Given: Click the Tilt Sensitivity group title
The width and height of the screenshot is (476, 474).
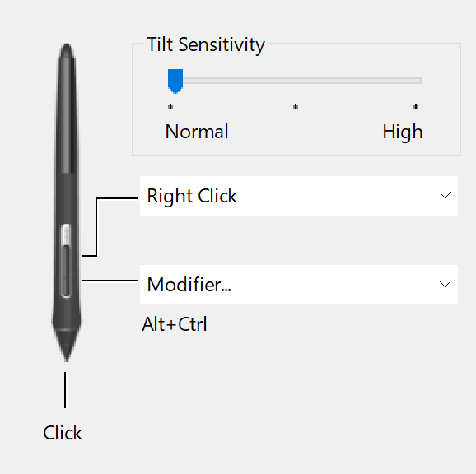Looking at the screenshot, I should 206,45.
